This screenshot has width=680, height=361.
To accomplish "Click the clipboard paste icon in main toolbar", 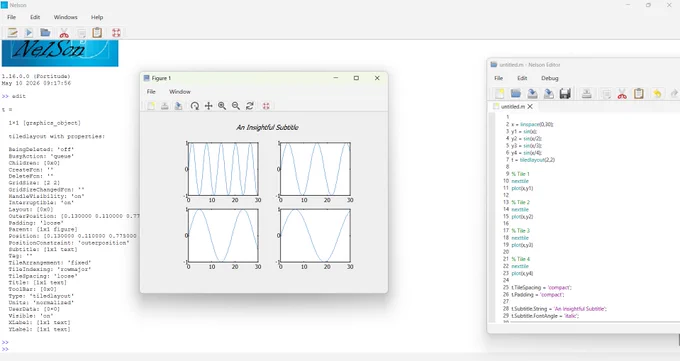I will click(97, 33).
